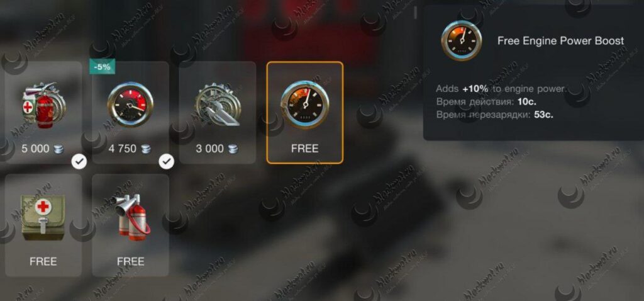Click the FREE label under first aid kit
The image size is (644, 301).
click(x=43, y=261)
